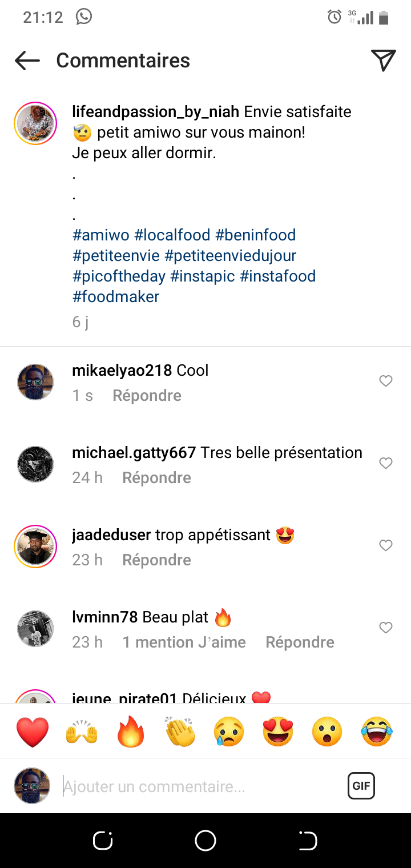Reply to lvminn78's comment
This screenshot has height=868, width=411.
pyautogui.click(x=300, y=642)
